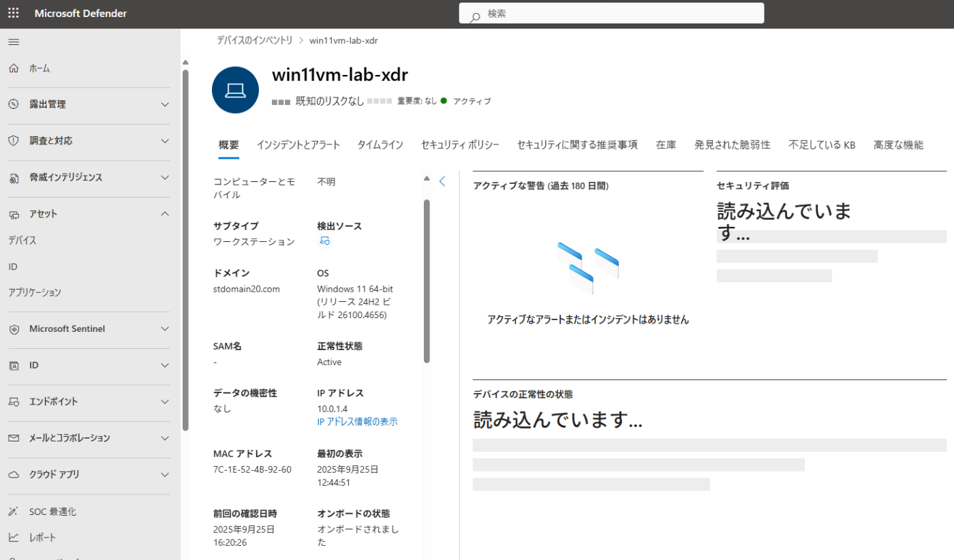Click the SOC optimization wand icon
The image size is (954, 560).
click(14, 512)
